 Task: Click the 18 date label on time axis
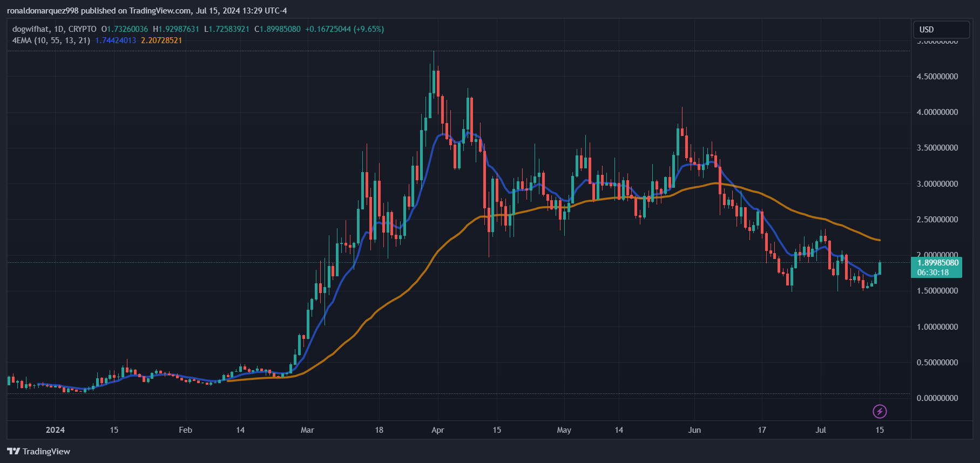(x=379, y=430)
